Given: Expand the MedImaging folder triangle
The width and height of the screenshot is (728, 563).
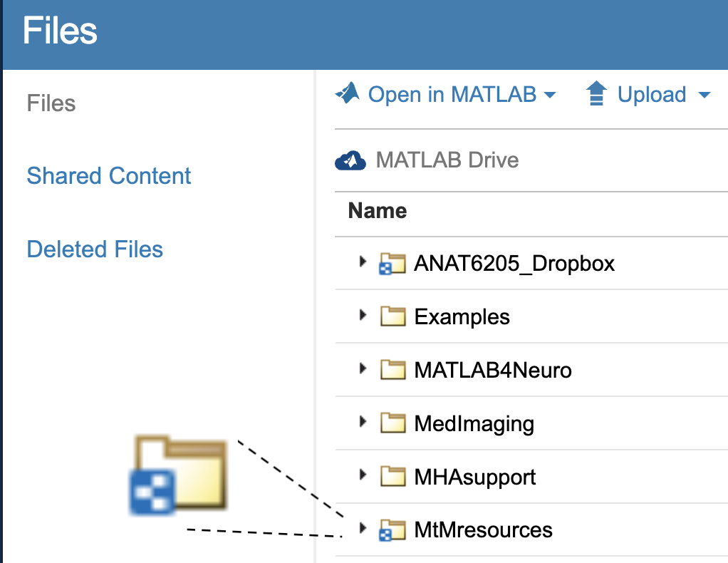Looking at the screenshot, I should [x=363, y=421].
